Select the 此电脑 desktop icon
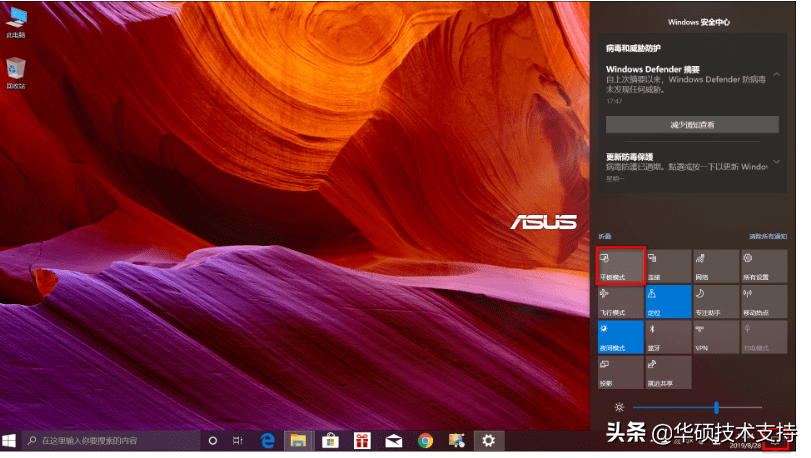This screenshot has width=811, height=458. (17, 23)
